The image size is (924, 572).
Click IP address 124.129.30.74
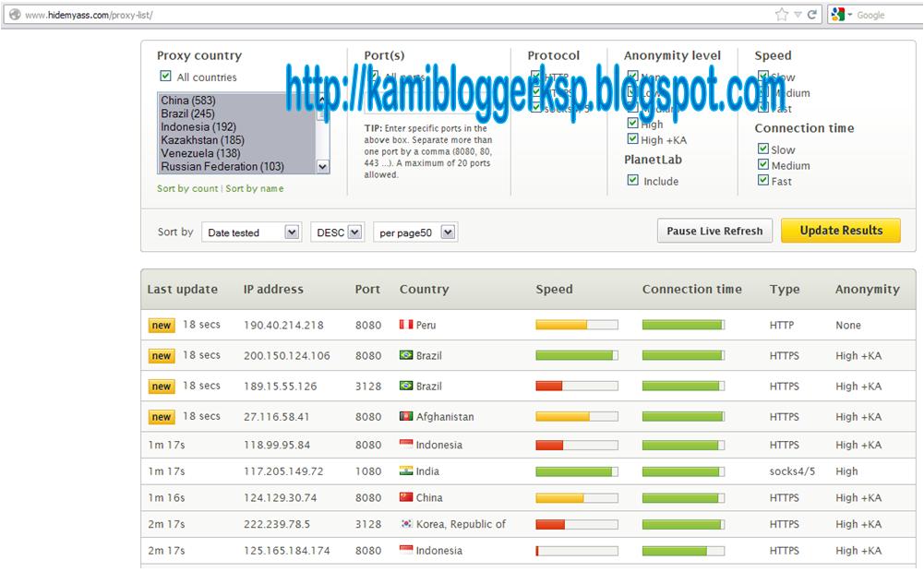click(x=281, y=498)
